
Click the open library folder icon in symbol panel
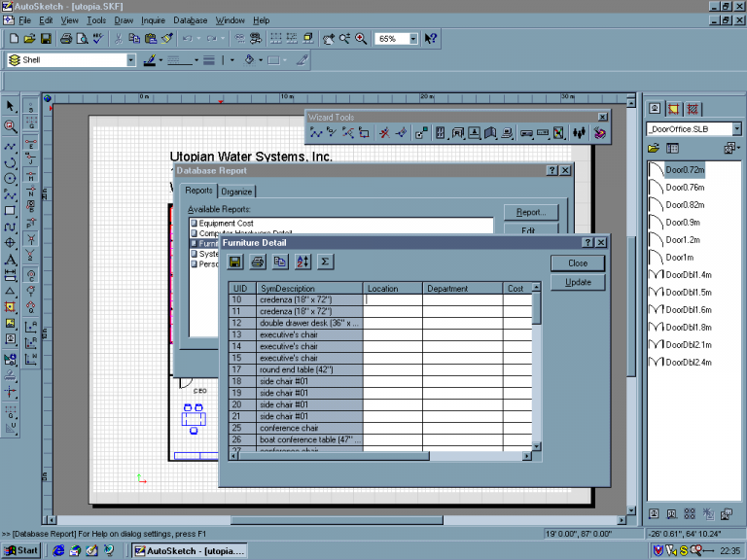655,148
